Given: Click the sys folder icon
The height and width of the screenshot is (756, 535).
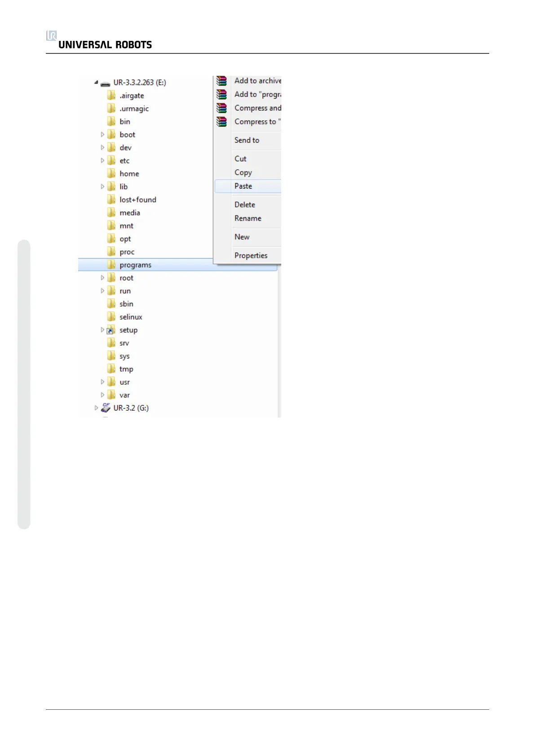Looking at the screenshot, I should click(x=111, y=356).
